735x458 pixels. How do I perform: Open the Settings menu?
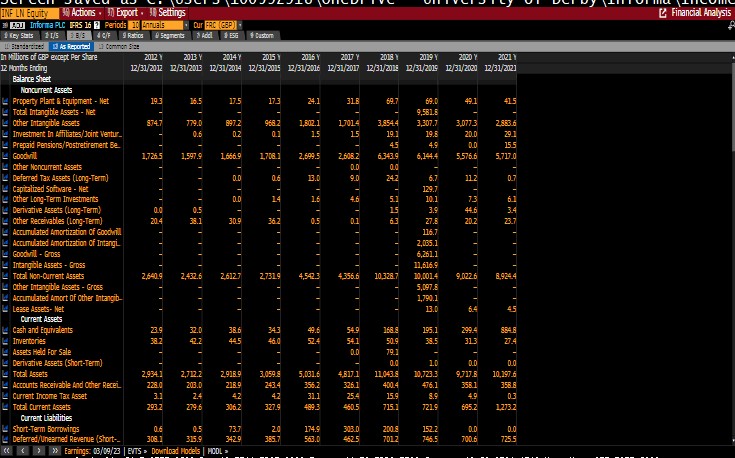[168, 13]
